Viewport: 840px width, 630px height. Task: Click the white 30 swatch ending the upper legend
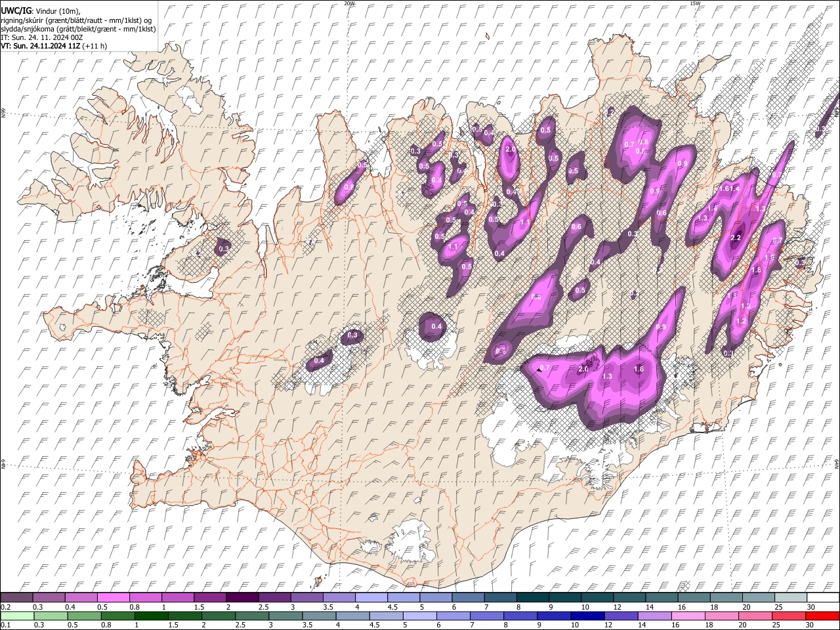[x=823, y=598]
